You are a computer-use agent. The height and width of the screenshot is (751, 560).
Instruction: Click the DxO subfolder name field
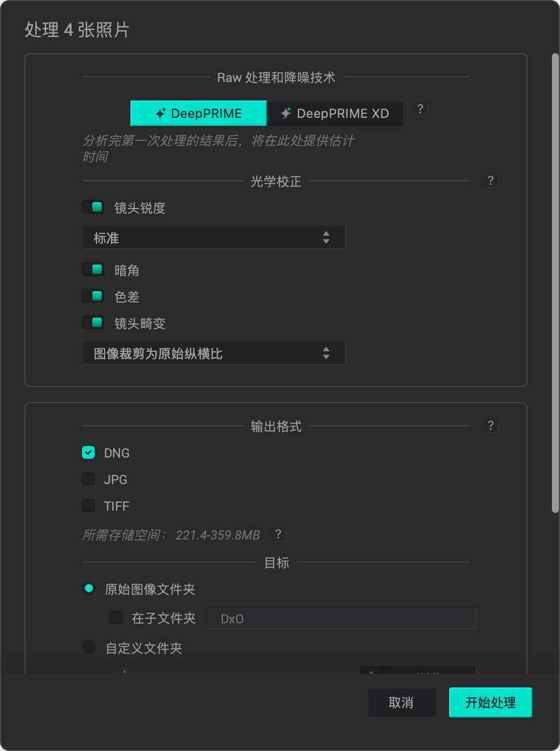(x=342, y=618)
